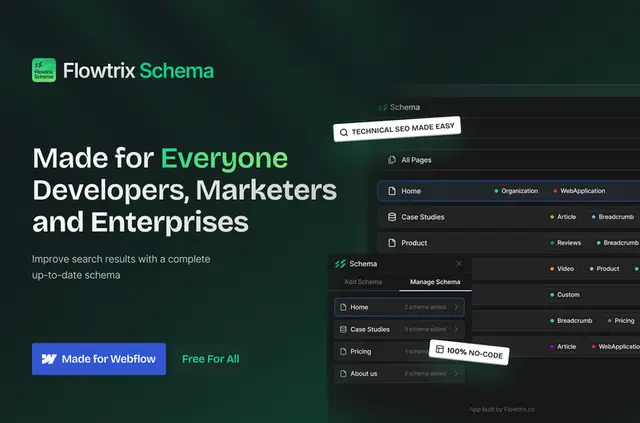Image resolution: width=640 pixels, height=423 pixels.
Task: Click the Custom tag
Action: (565, 295)
